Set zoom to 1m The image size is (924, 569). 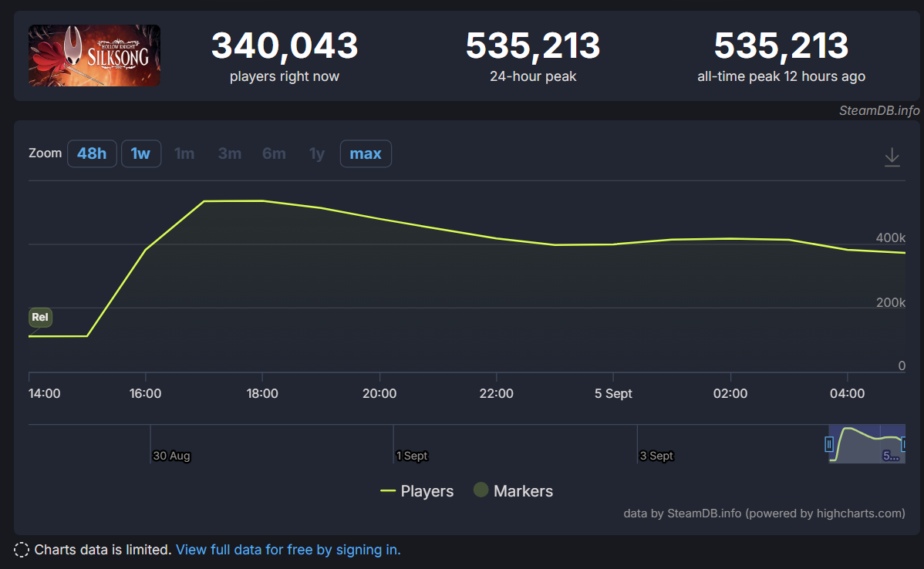(x=184, y=153)
